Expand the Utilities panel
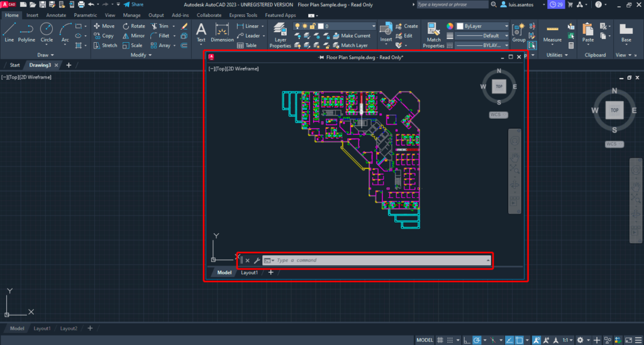This screenshot has width=644, height=345. 557,55
